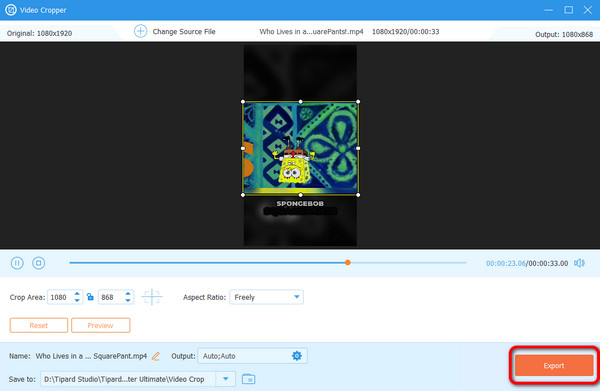
Task: Click the Change Source File label
Action: pos(184,31)
